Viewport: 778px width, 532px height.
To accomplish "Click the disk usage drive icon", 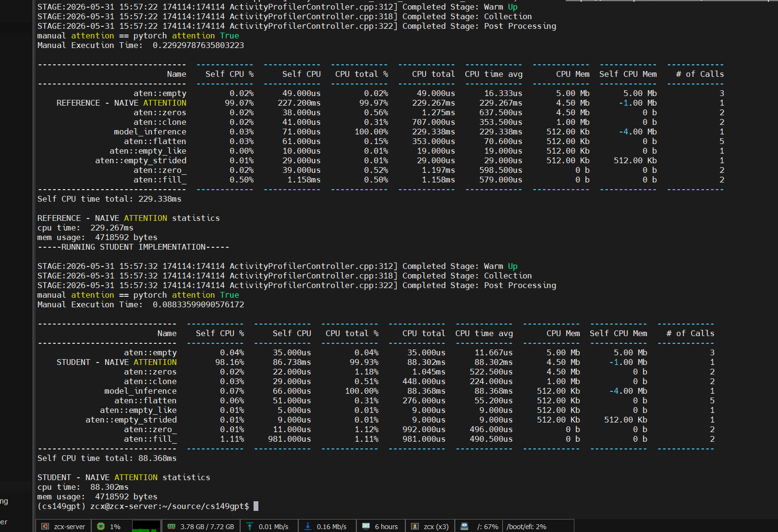I will (464, 526).
